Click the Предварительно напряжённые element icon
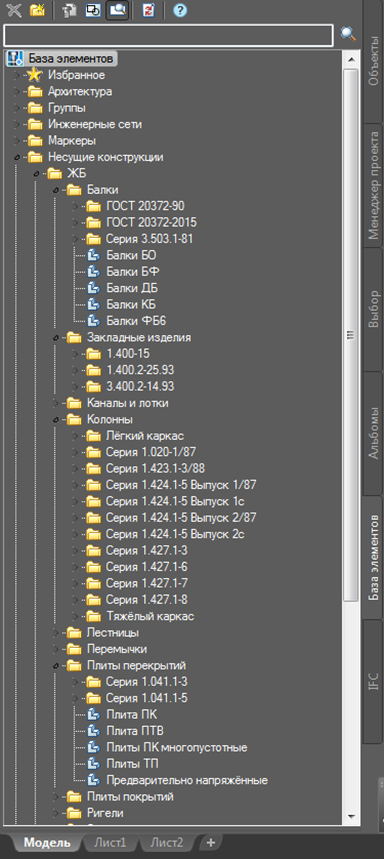Viewport: 384px width, 859px height. click(94, 780)
